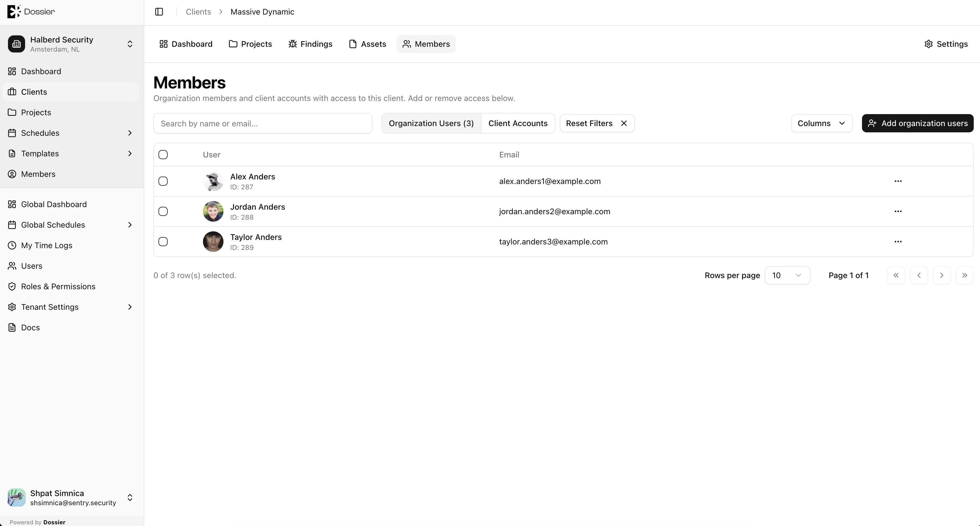Click Add organization users button
Screen dimensions: 980x526
pyautogui.click(x=918, y=123)
